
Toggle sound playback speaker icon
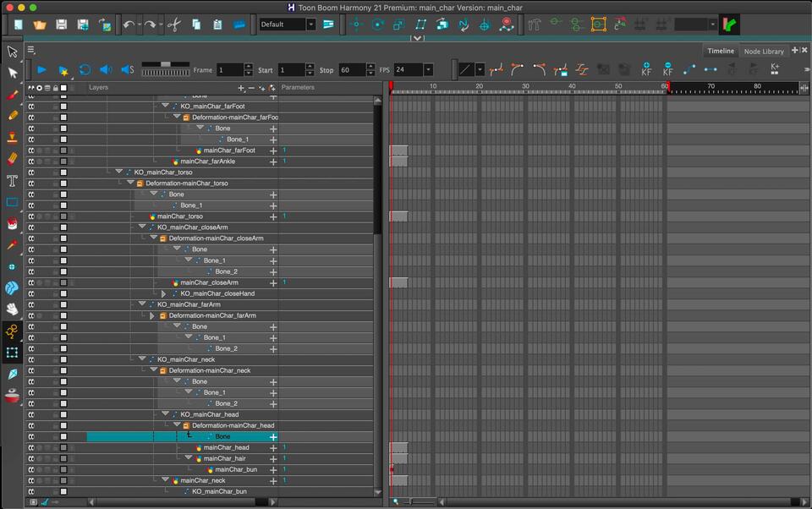point(106,70)
